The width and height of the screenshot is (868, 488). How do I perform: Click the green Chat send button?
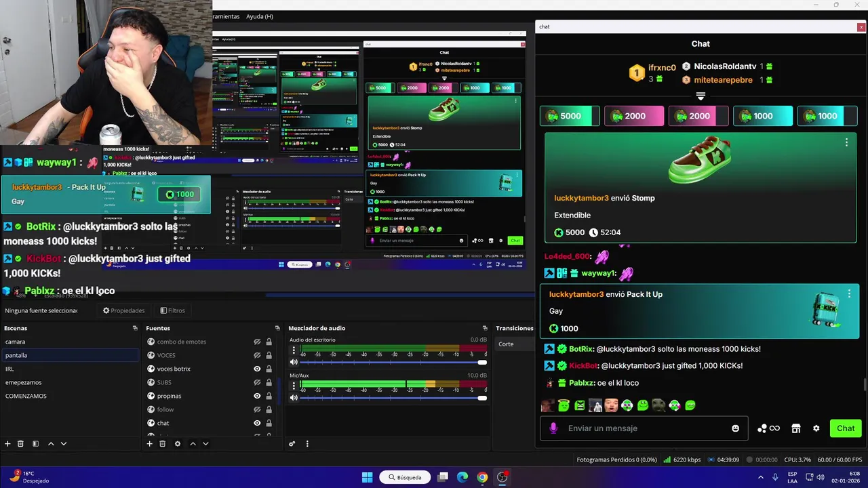(846, 428)
